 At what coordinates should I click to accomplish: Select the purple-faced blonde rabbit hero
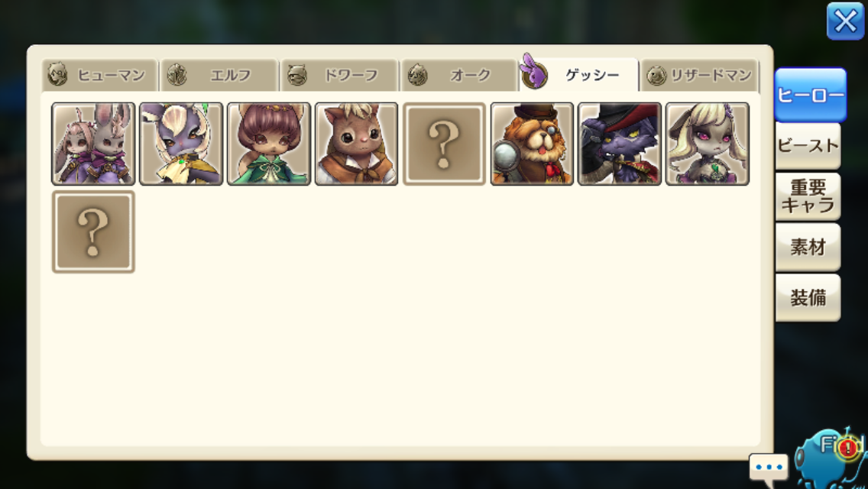181,144
